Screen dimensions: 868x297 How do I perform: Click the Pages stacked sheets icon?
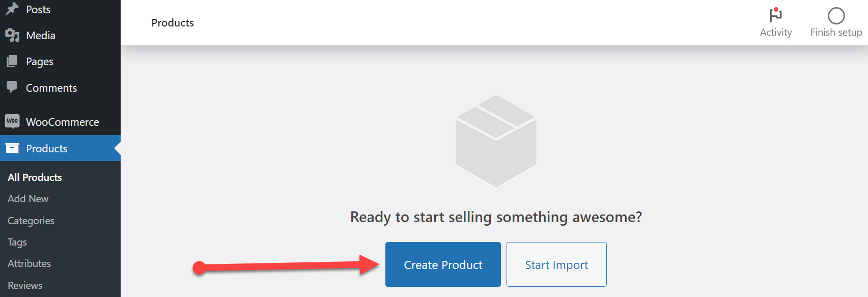pyautogui.click(x=12, y=62)
